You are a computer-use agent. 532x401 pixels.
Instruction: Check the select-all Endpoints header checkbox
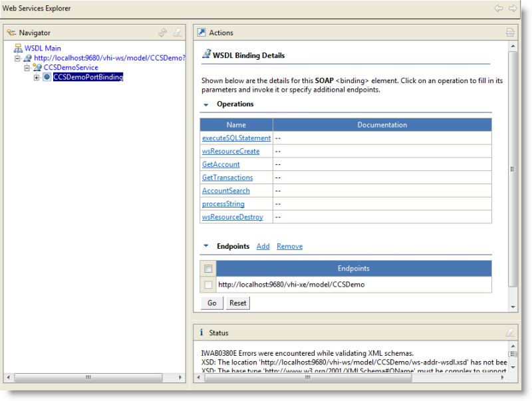208,269
